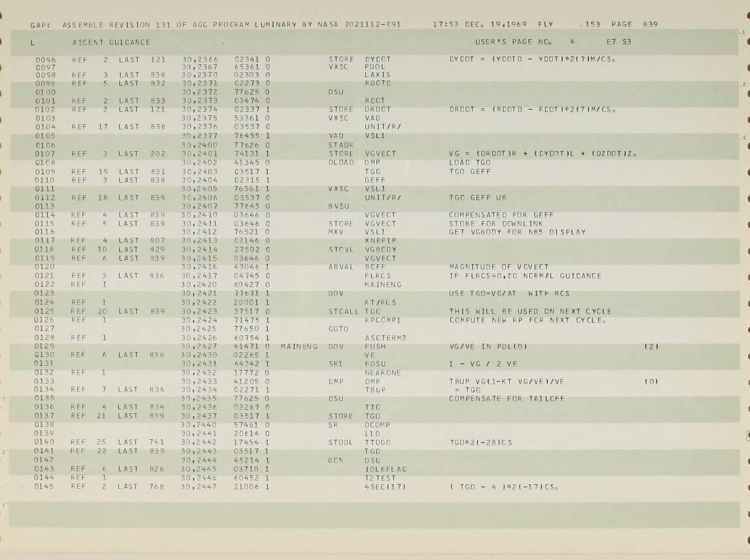Click the 'LOAD TGO' comment
The height and width of the screenshot is (560, 750).
point(469,162)
